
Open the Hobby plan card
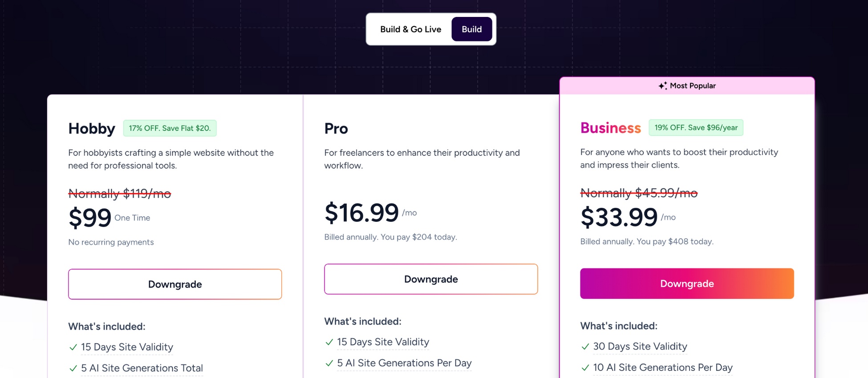[175, 200]
